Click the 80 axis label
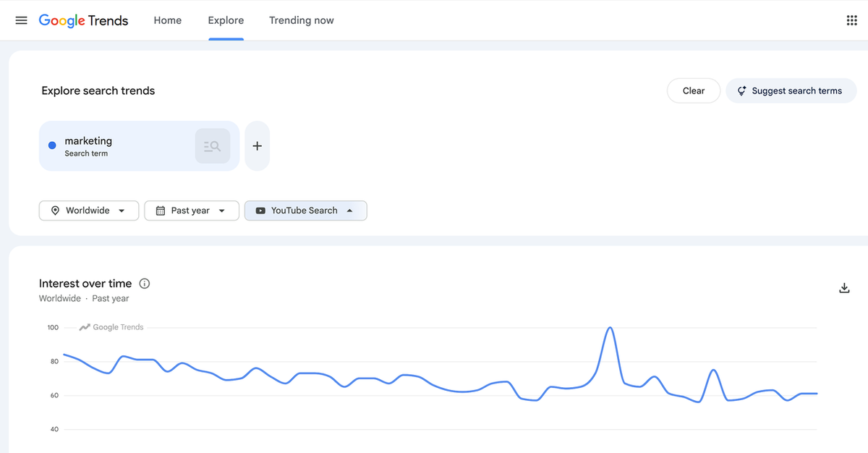The width and height of the screenshot is (868, 453). pos(54,362)
